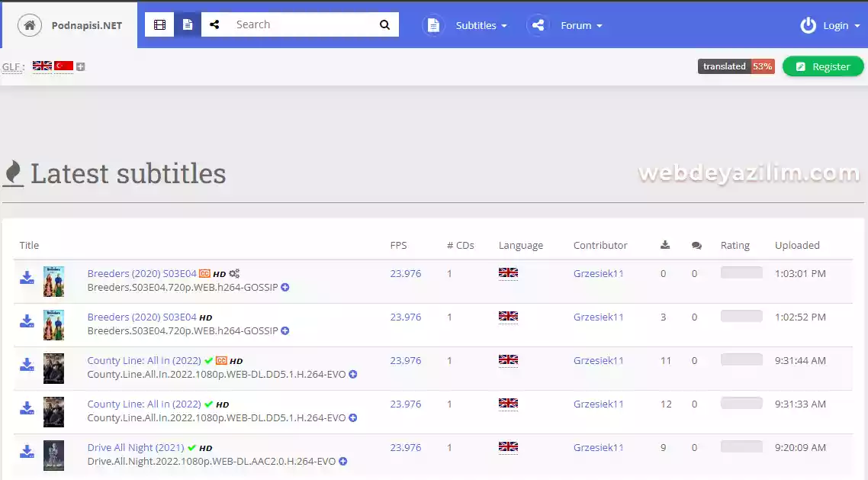Open the Subtitles dropdown menu
Viewport: 868px width, 480px height.
481,25
